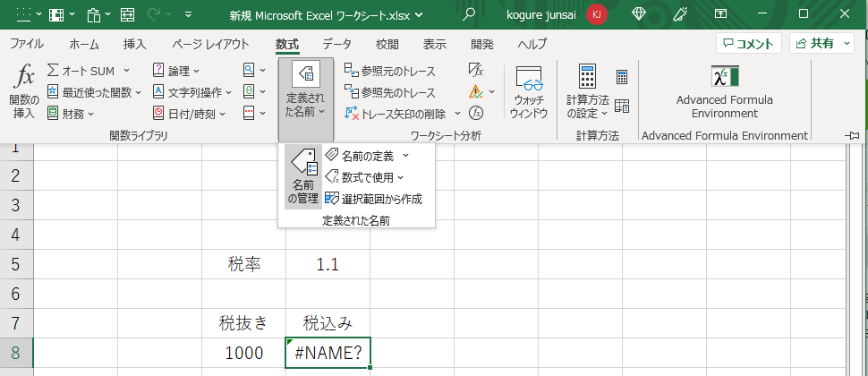Viewport: 868px width, 376px height.
Task: Click the Evaluate Formula circled fx icon
Action: point(476,113)
